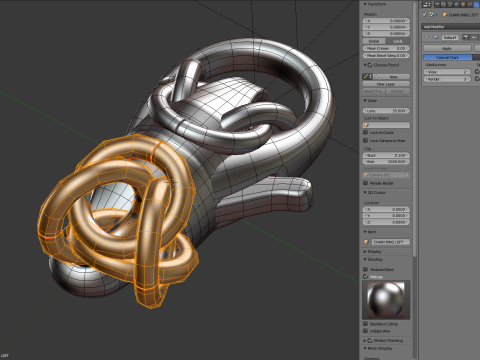Toggle the Motion Tracking checkbox
480x360 pixels.
click(370, 340)
